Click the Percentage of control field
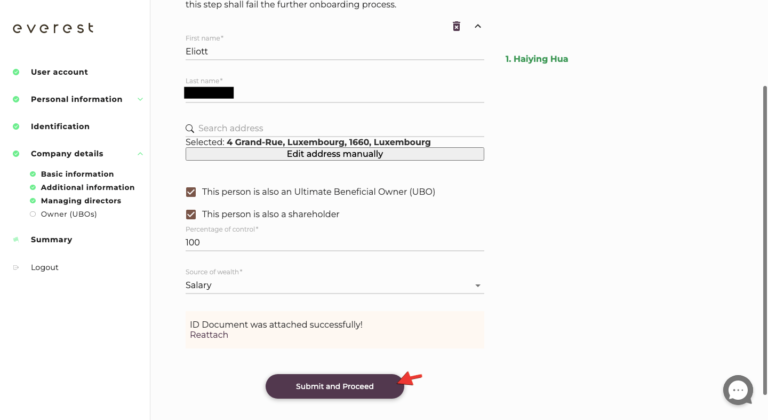Screen dimensions: 768x420 click(334, 242)
